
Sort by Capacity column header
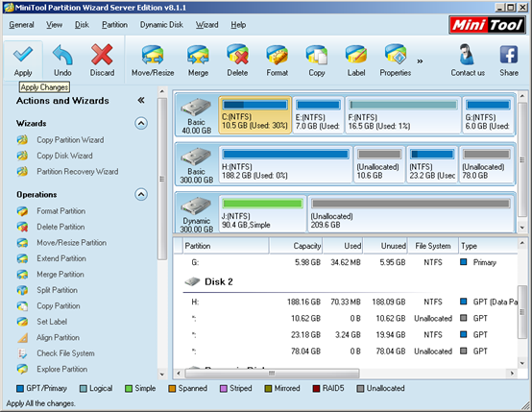296,246
